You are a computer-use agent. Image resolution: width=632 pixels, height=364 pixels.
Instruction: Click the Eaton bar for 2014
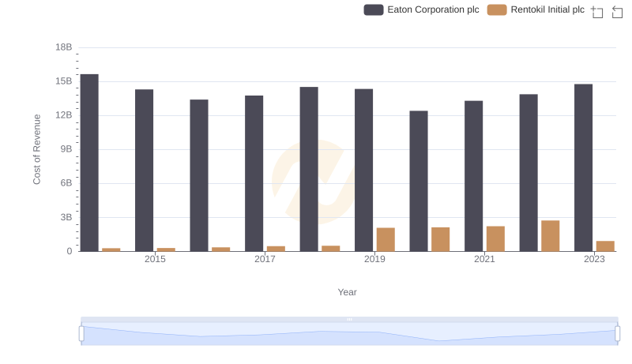(89, 163)
